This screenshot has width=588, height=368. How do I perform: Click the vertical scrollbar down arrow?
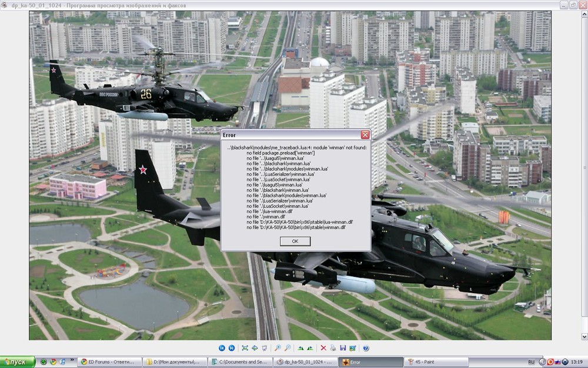pos(584,336)
